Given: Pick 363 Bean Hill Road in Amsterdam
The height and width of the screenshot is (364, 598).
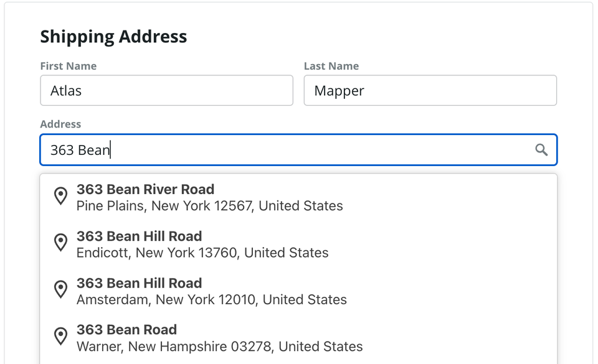Looking at the screenshot, I should 139,283.
